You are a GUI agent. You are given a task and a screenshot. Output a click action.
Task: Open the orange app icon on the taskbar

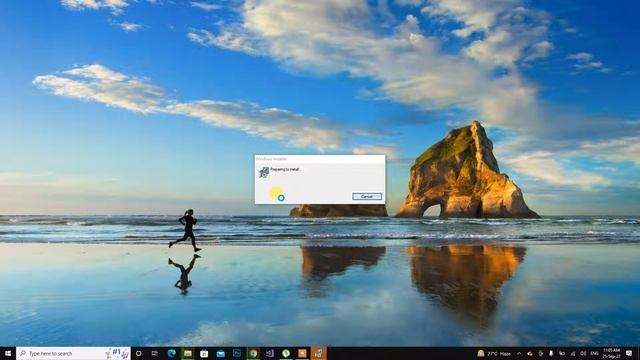click(302, 353)
